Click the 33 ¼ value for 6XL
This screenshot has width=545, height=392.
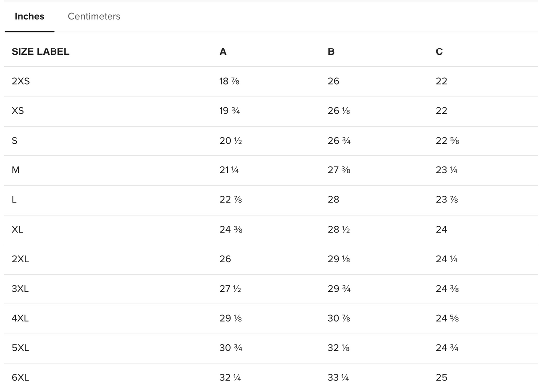338,377
